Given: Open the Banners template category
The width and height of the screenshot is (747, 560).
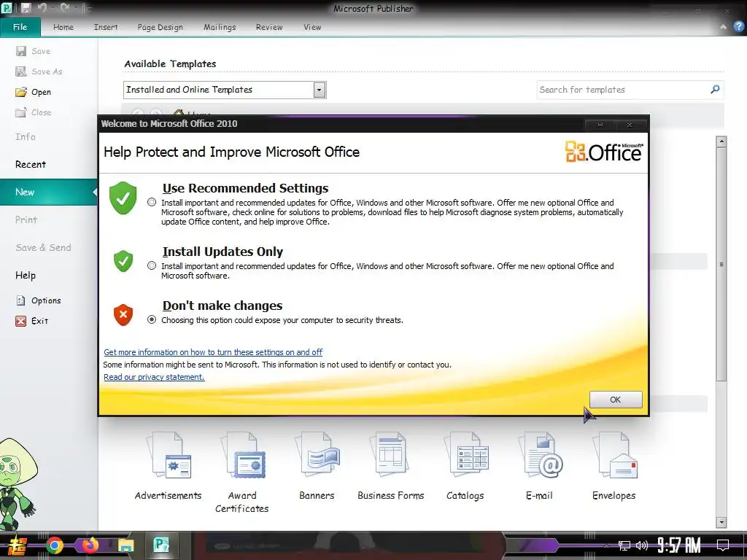Looking at the screenshot, I should click(x=317, y=466).
